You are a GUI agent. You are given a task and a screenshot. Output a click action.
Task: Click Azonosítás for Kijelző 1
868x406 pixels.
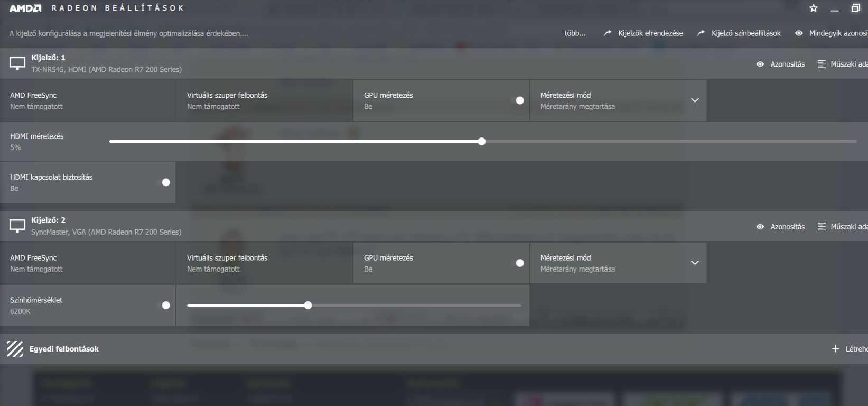click(x=787, y=64)
